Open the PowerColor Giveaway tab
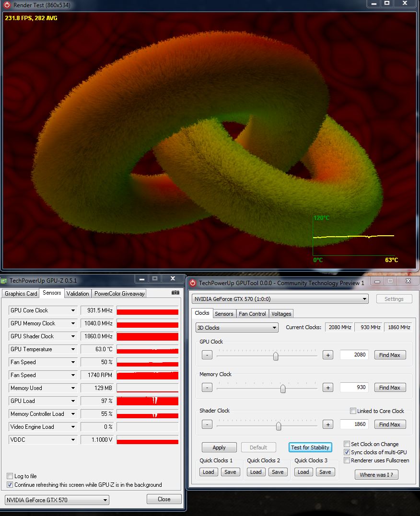This screenshot has width=420, height=516. (x=119, y=294)
